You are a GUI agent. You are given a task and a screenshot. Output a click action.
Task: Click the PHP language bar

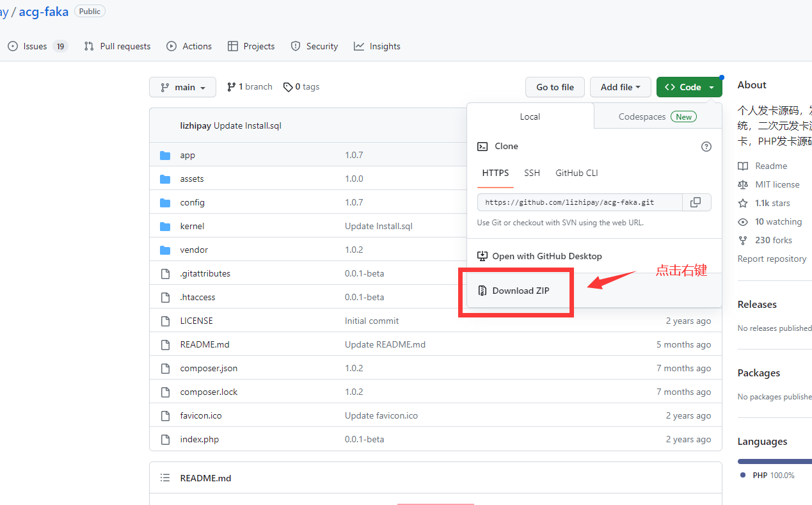click(x=774, y=461)
